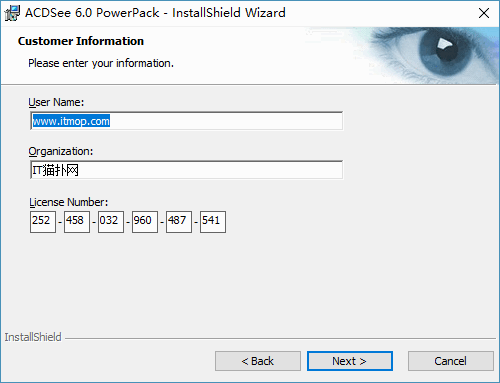Screen dimensions: 500x383
Task: Click the License Number label
Action: (x=68, y=202)
